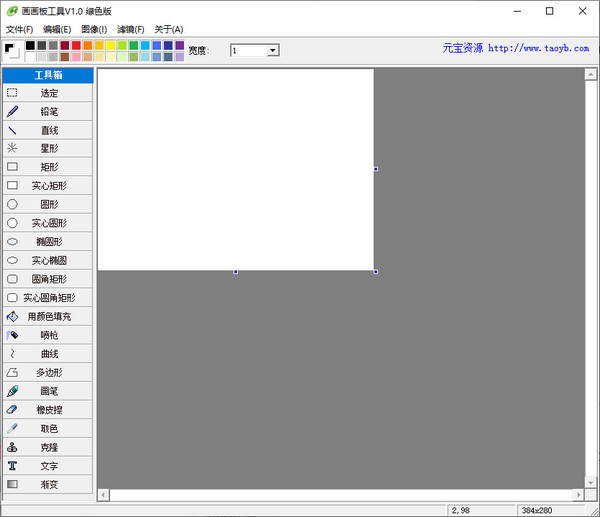Viewport: 600px width, 517px height.
Task: Click the canvas right-edge resize handle
Action: pyautogui.click(x=376, y=169)
